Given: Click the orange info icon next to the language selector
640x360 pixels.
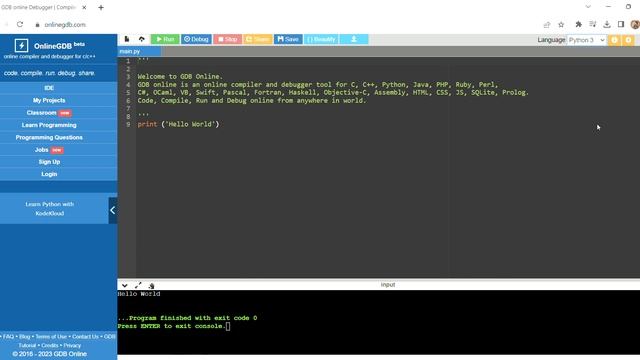Looking at the screenshot, I should (x=614, y=40).
